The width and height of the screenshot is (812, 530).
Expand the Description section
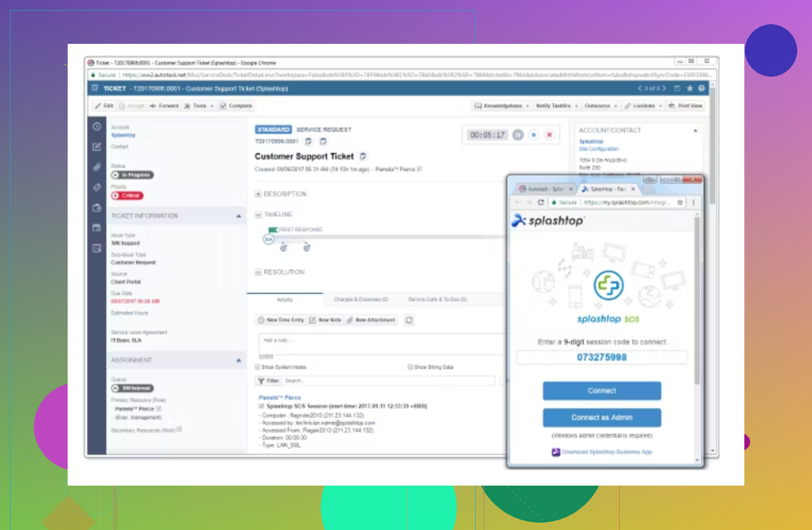pyautogui.click(x=259, y=194)
